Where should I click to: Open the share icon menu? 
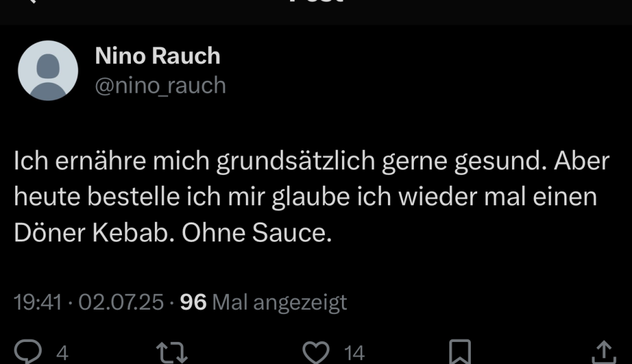point(603,352)
